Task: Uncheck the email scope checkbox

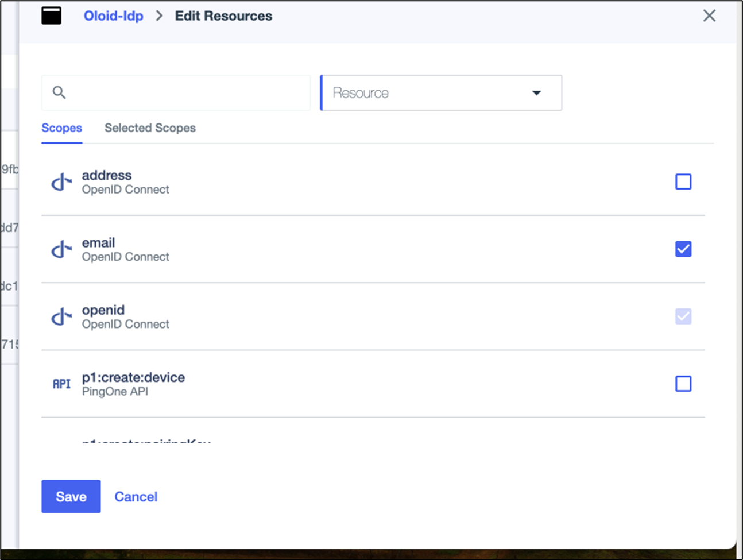Action: 683,249
